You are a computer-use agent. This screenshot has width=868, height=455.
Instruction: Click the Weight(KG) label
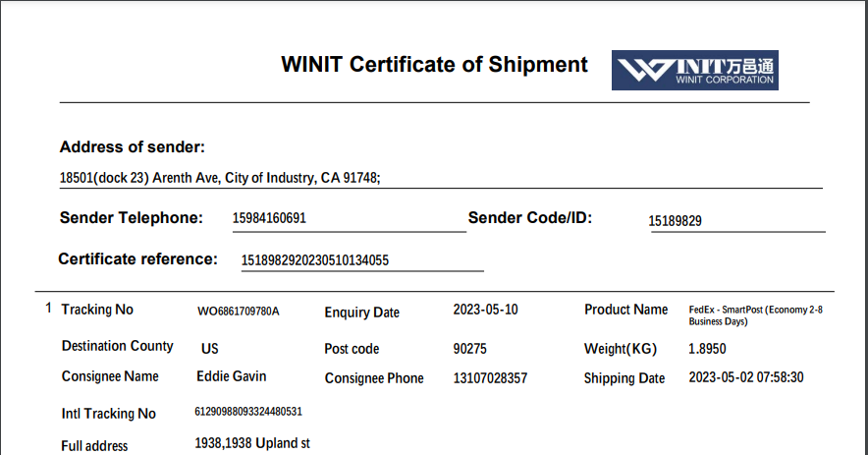[620, 349]
